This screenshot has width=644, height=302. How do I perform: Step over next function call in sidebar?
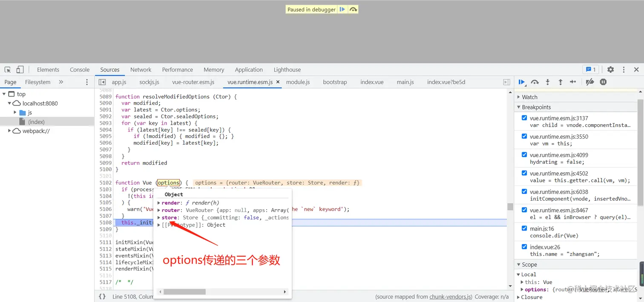pos(535,82)
